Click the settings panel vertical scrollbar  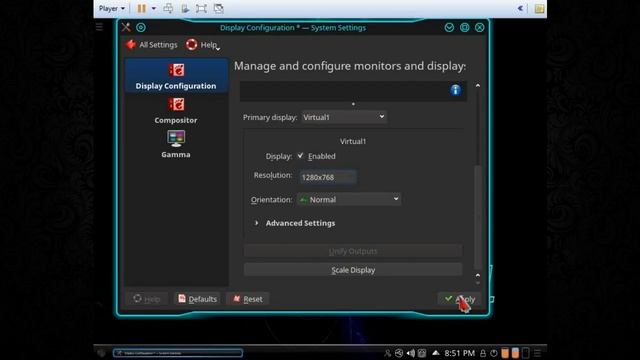[x=478, y=217]
